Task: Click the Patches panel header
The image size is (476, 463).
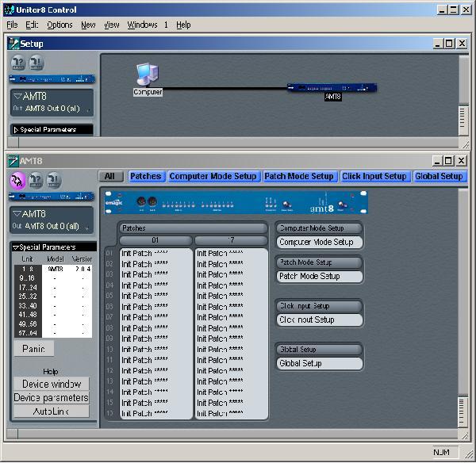Action: (x=193, y=228)
